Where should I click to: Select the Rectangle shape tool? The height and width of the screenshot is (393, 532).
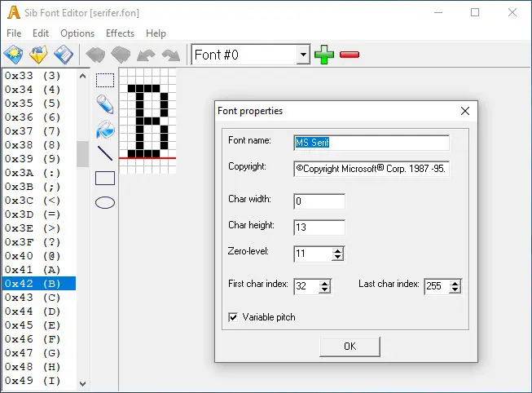(105, 179)
